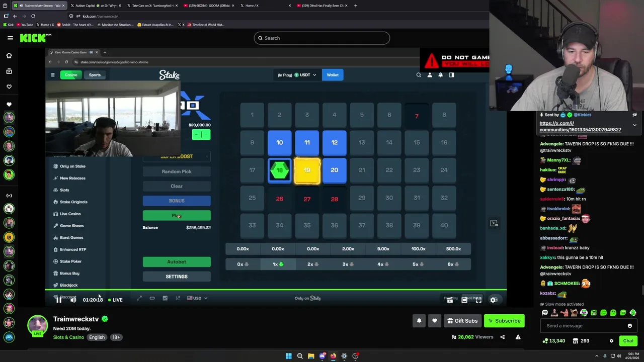644x362 pixels.
Task: Open File Explorer from taskbar
Action: tap(311, 356)
